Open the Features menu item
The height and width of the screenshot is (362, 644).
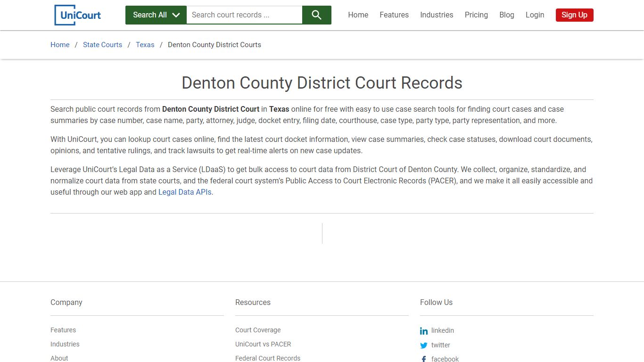(x=394, y=15)
